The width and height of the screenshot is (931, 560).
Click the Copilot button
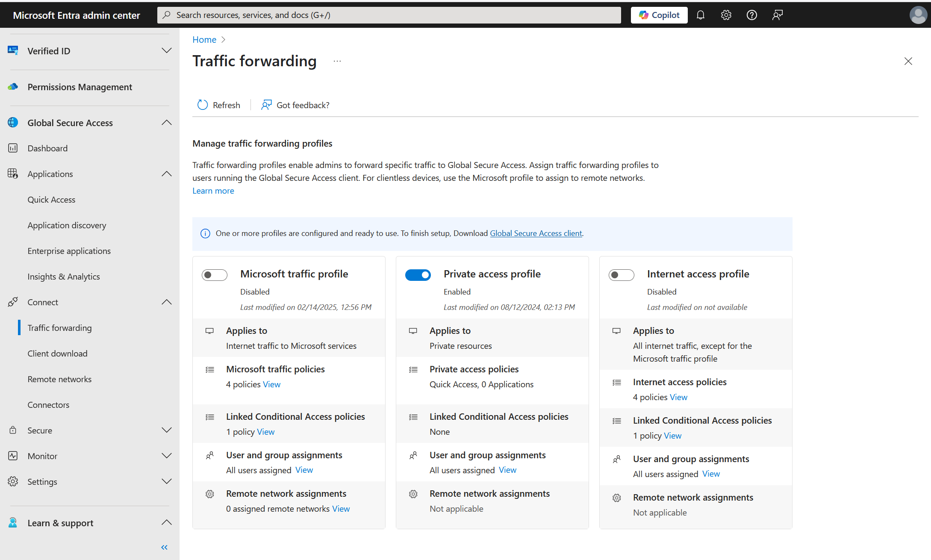tap(659, 15)
